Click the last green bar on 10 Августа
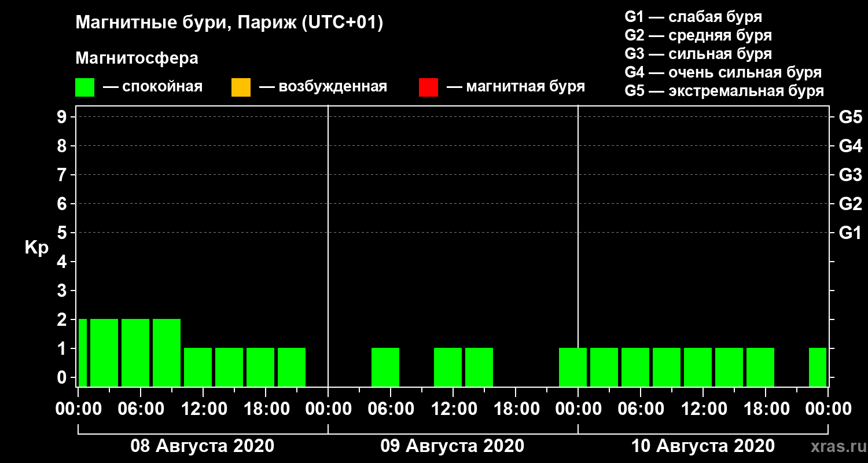Screen dimensions: 868x463 (818, 367)
